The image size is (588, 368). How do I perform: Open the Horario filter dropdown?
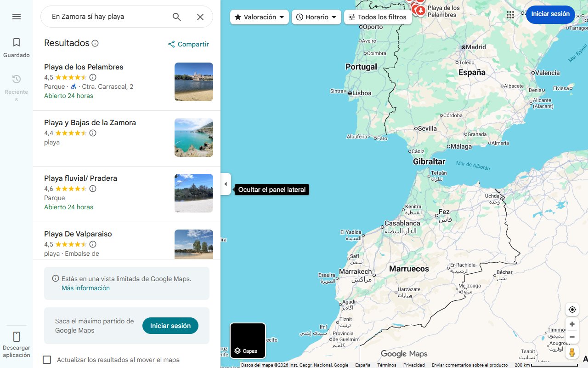tap(316, 17)
